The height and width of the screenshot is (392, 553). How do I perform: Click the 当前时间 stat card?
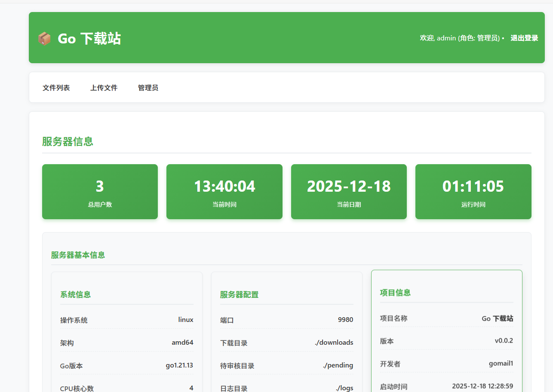click(x=224, y=192)
